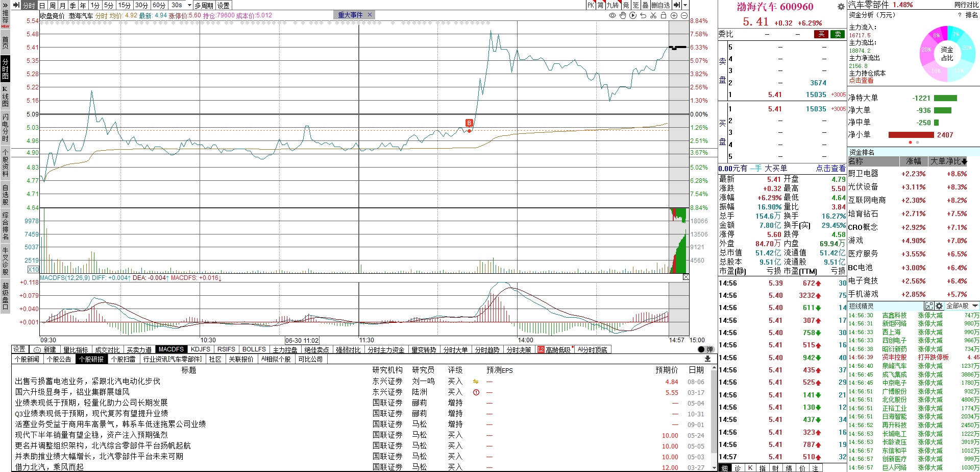Click red 买 buy button
The height and width of the screenshot is (472, 980).
tap(821, 34)
